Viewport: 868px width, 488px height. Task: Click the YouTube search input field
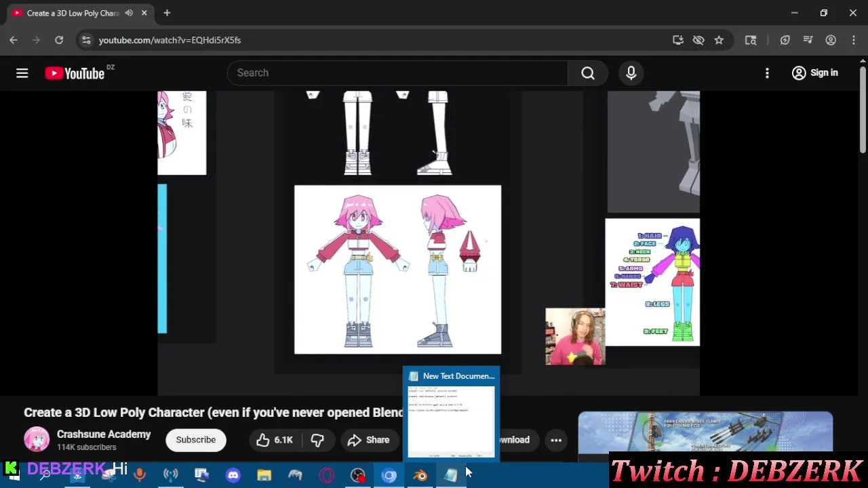[x=397, y=73]
